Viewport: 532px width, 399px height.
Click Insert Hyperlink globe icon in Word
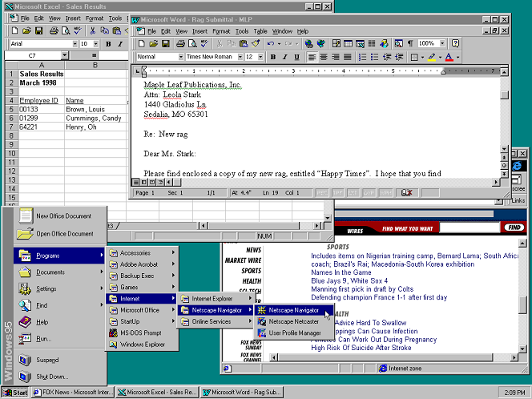tap(308, 43)
